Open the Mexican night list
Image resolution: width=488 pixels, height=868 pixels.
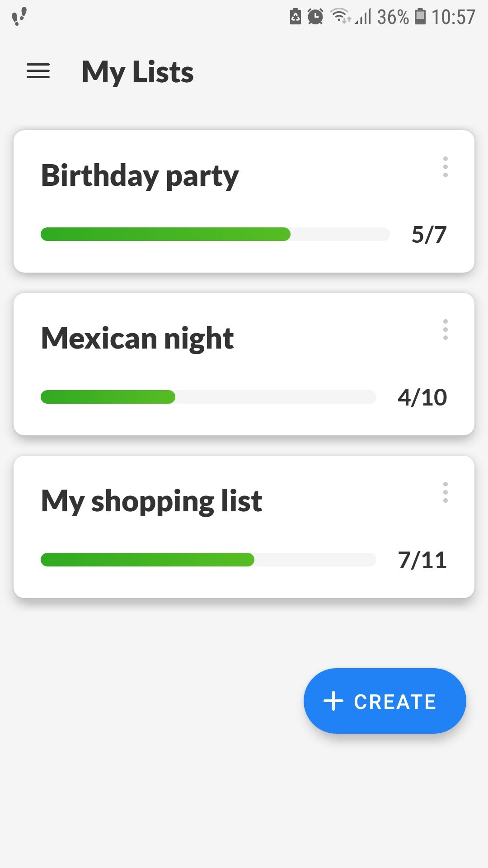pyautogui.click(x=137, y=338)
